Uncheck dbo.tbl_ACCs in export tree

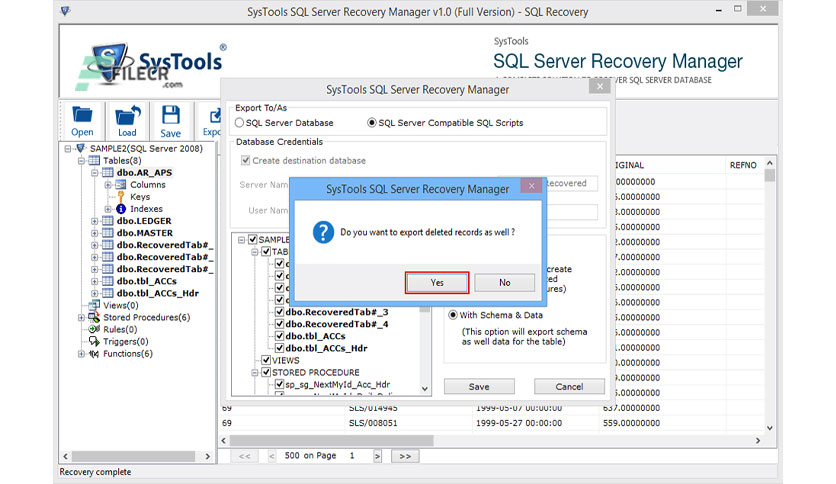click(279, 336)
